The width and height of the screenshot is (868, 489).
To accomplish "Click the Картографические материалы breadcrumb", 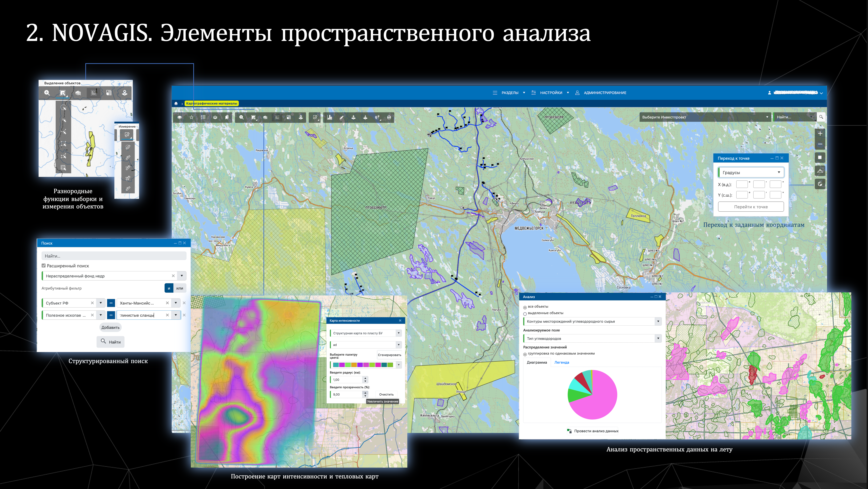I will coord(212,103).
